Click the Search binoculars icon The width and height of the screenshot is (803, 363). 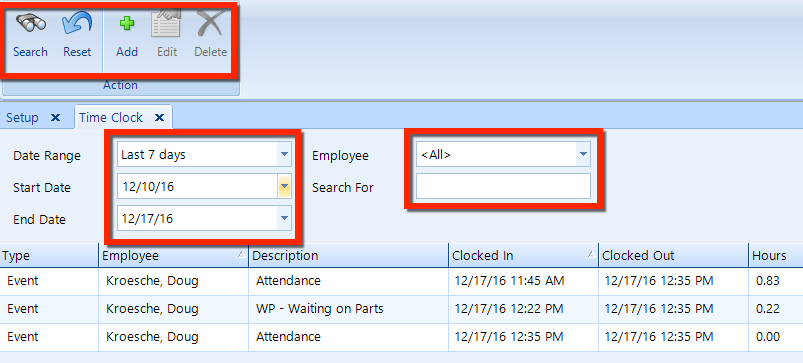(31, 24)
